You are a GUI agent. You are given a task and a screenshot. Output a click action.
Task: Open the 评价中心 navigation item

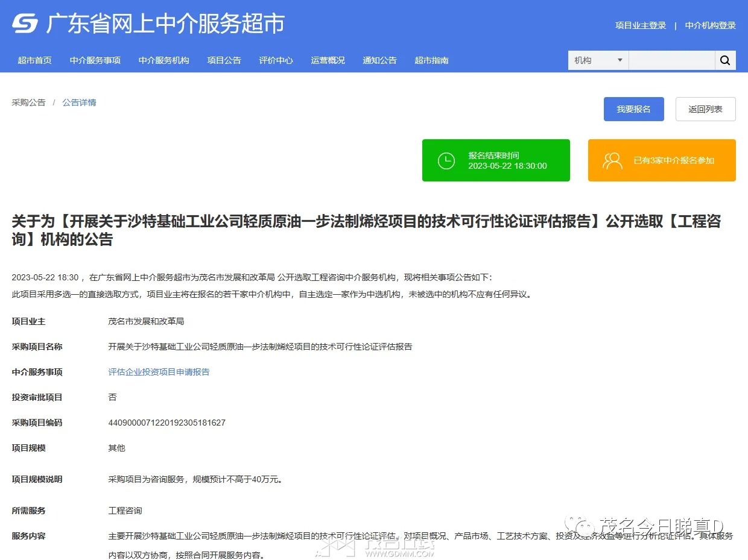click(x=276, y=60)
